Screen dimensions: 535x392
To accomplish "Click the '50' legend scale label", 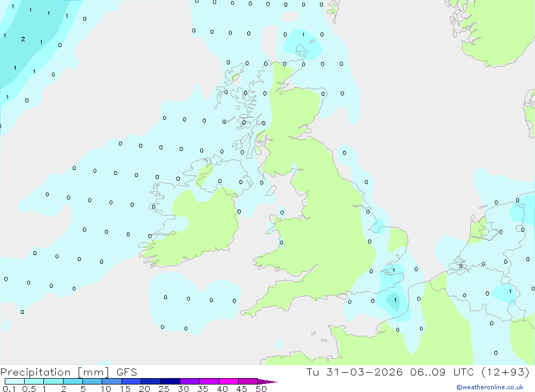I will tap(261, 389).
